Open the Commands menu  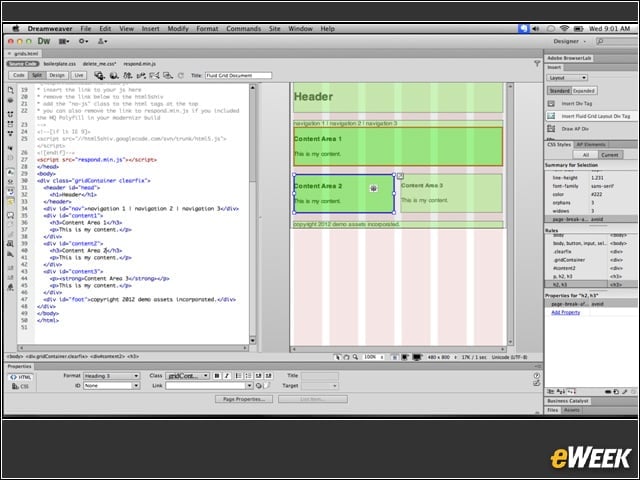(x=243, y=29)
